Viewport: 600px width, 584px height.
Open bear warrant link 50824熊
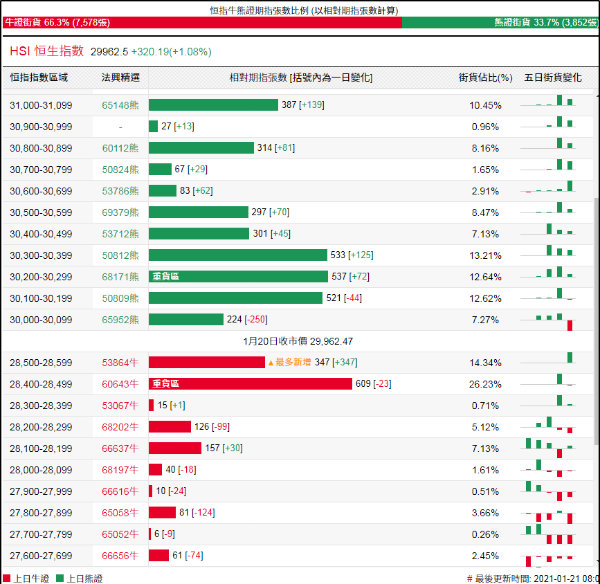click(x=120, y=170)
